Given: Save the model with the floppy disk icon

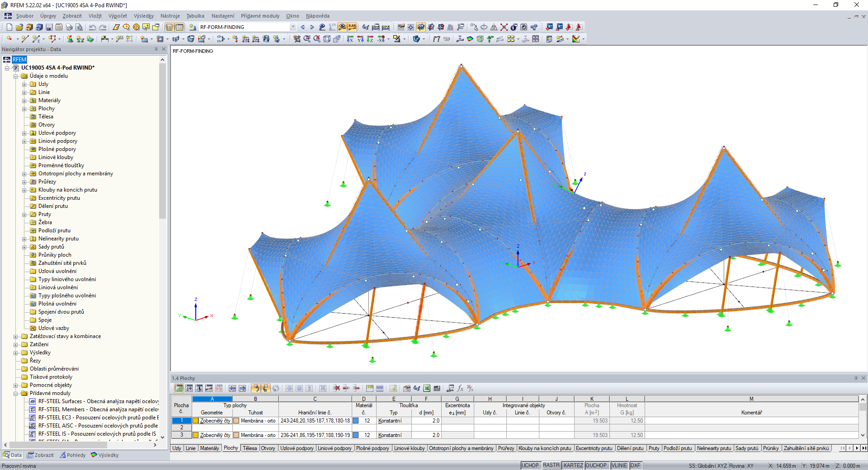Looking at the screenshot, I should [x=49, y=27].
